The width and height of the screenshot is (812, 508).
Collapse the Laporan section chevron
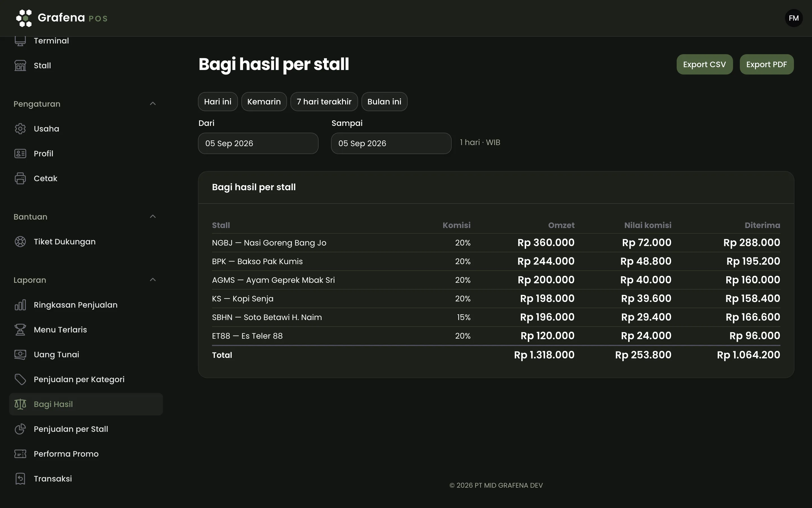point(153,279)
